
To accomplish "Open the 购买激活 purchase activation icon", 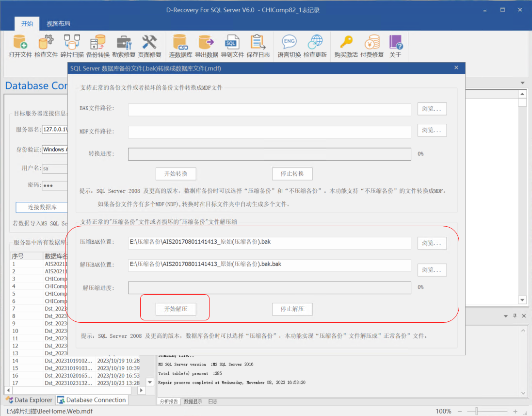I will pos(346,46).
